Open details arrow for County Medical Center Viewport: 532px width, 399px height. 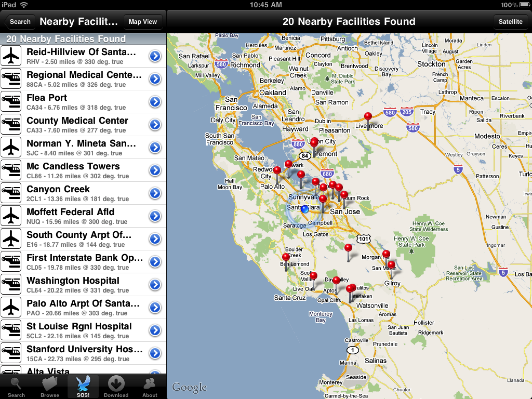tap(155, 125)
